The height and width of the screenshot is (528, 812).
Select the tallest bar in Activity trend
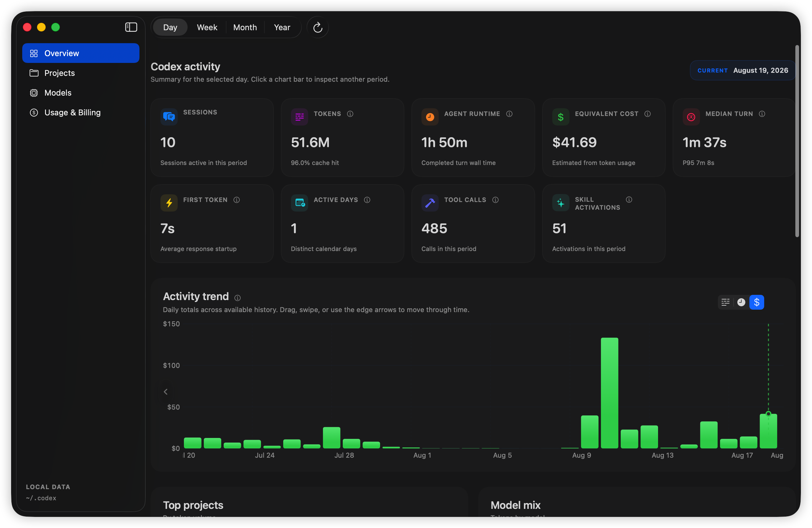[x=609, y=393]
